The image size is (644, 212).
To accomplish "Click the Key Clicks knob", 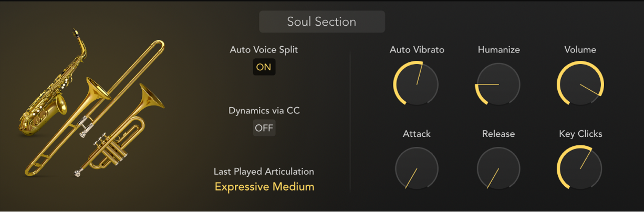I will (580, 168).
